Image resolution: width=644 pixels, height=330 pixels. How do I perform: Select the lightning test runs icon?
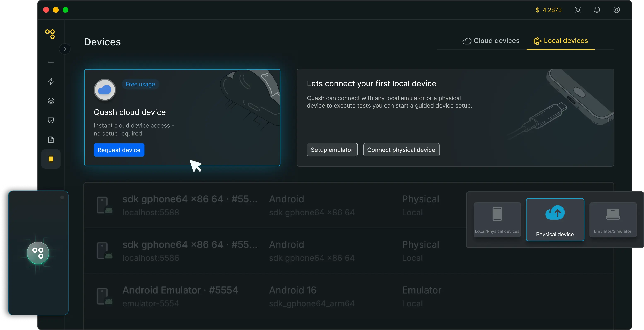click(51, 81)
